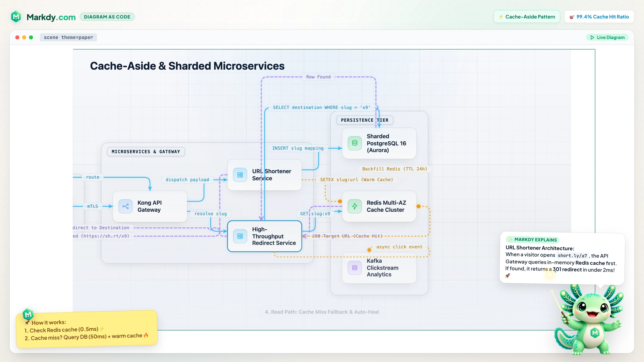Image resolution: width=644 pixels, height=362 pixels.
Task: Click the orange dot right of Redis node
Action: coord(419,206)
